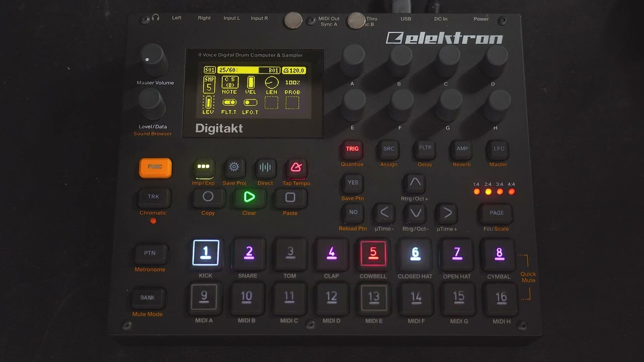Open the AMP Reverb parameter page

[462, 149]
